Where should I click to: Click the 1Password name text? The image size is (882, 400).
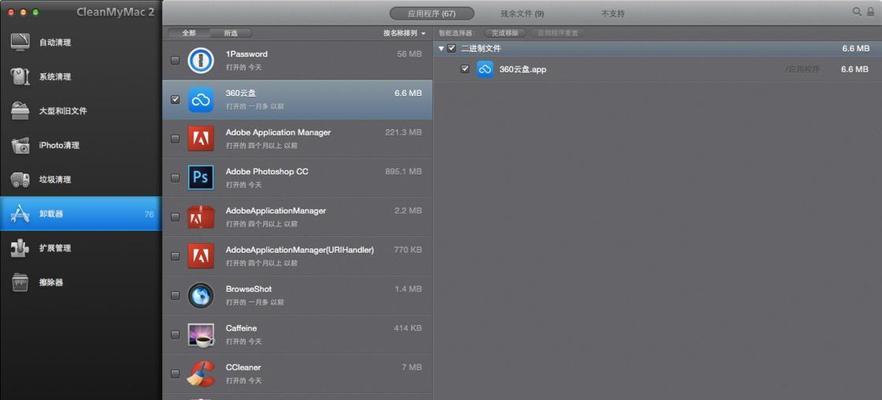(x=246, y=54)
